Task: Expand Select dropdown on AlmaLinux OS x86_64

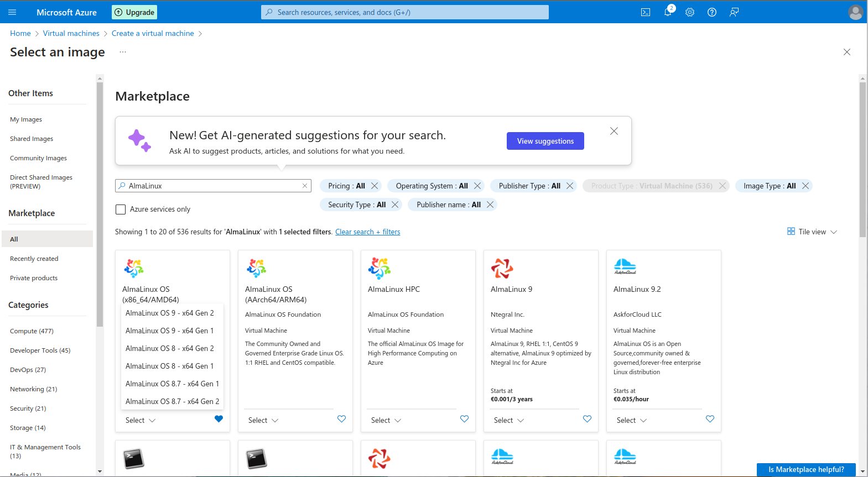Action: 141,420
